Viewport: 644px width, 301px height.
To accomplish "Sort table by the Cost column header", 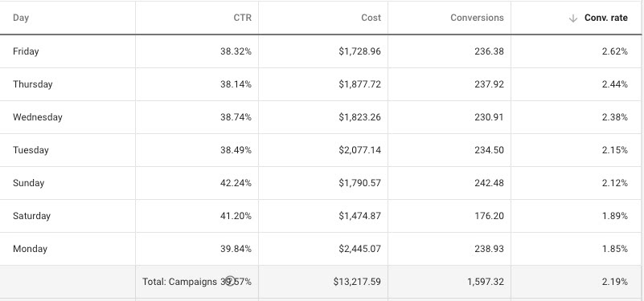I will (x=371, y=18).
